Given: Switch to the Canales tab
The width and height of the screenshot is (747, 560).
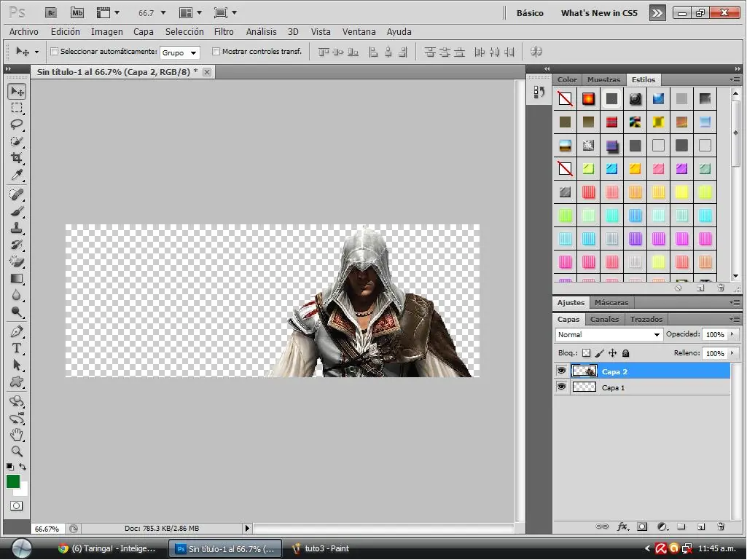Looking at the screenshot, I should 604,319.
